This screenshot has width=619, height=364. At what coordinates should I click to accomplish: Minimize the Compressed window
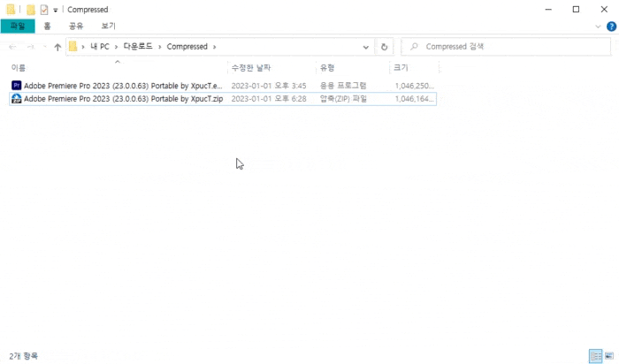(x=548, y=10)
